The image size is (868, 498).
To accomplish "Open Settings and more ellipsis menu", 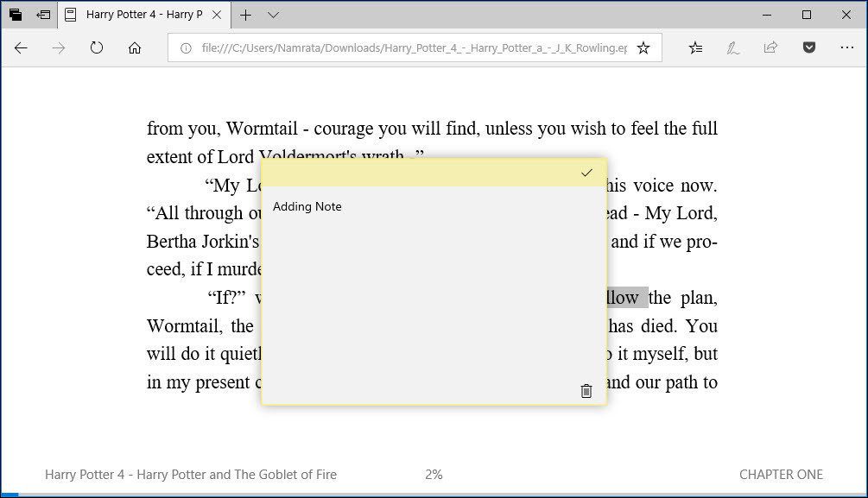I will tap(847, 48).
